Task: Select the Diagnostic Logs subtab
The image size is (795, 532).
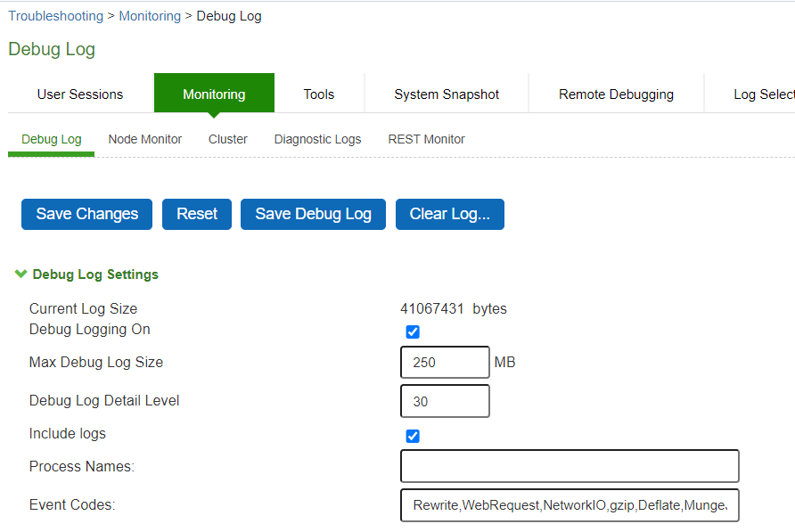Action: point(317,139)
